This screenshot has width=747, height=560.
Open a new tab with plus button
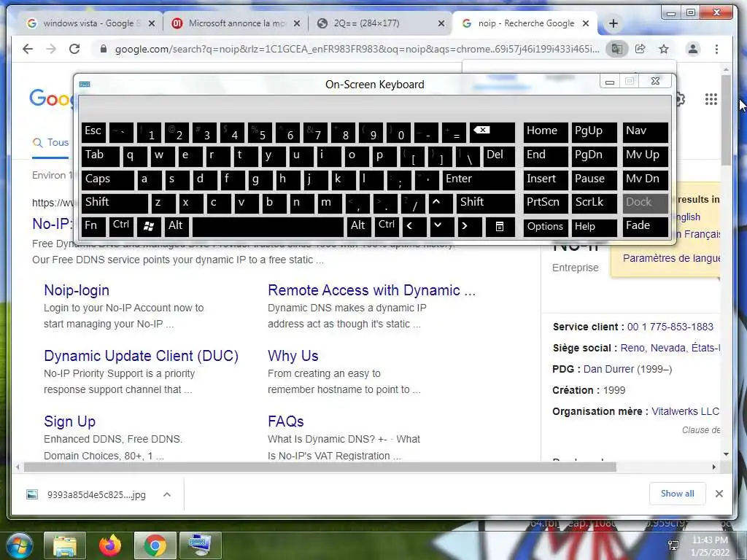(x=613, y=23)
